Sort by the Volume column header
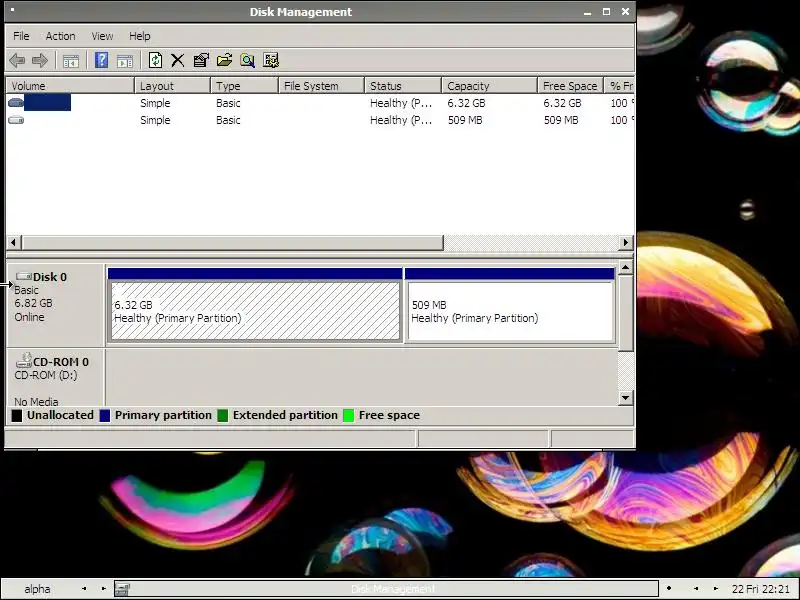This screenshot has width=800, height=600. 70,86
